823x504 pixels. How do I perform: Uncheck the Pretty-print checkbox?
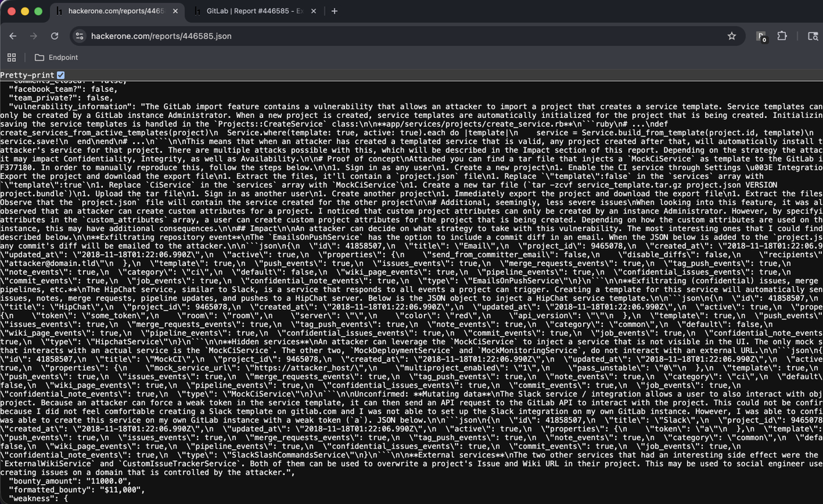coord(61,75)
